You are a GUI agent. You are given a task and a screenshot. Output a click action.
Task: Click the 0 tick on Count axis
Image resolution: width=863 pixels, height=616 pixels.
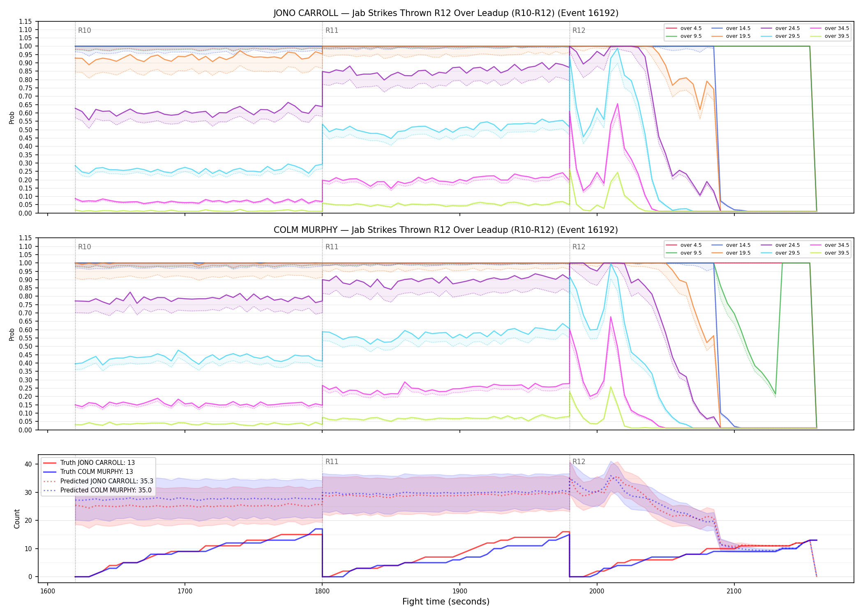(x=30, y=577)
